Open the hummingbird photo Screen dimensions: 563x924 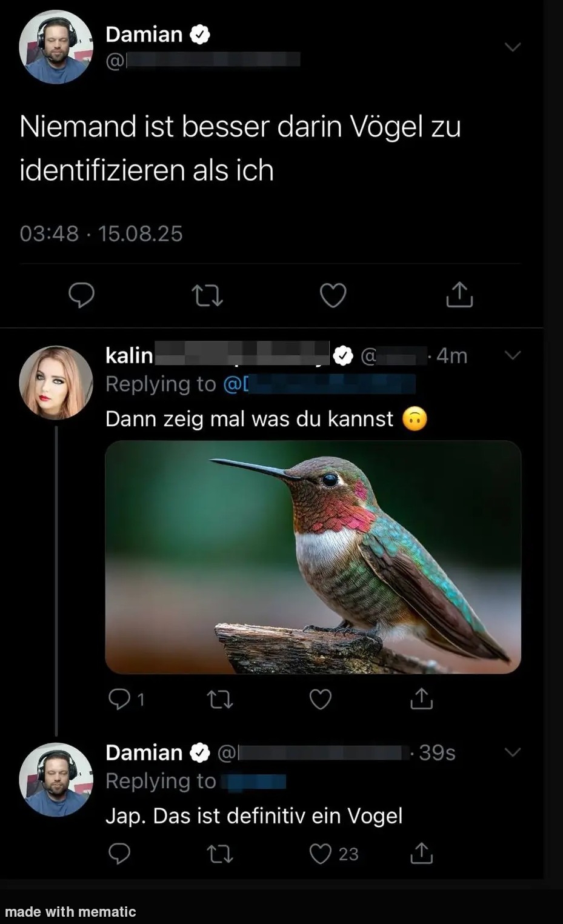pos(313,557)
